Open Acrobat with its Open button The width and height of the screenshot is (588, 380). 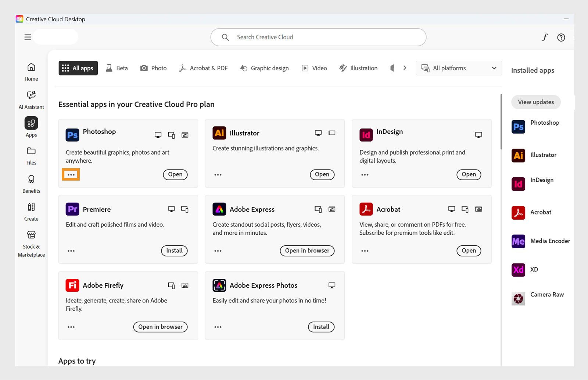[469, 251]
